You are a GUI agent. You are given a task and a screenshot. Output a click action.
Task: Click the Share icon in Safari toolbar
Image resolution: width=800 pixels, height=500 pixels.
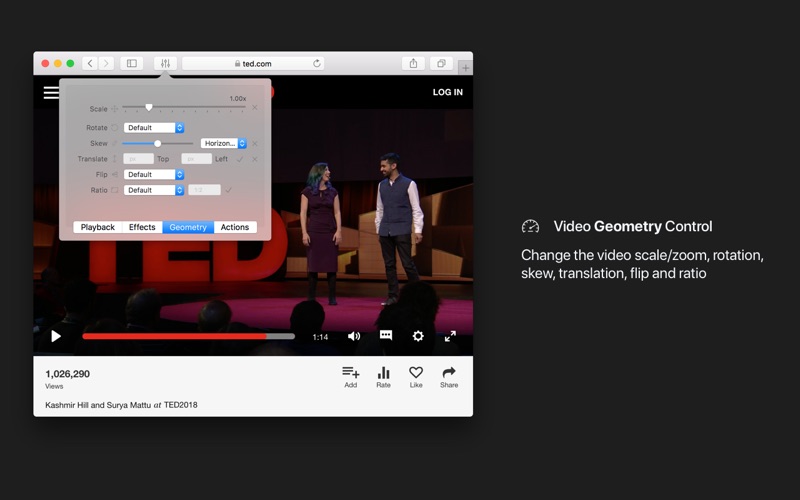[413, 63]
